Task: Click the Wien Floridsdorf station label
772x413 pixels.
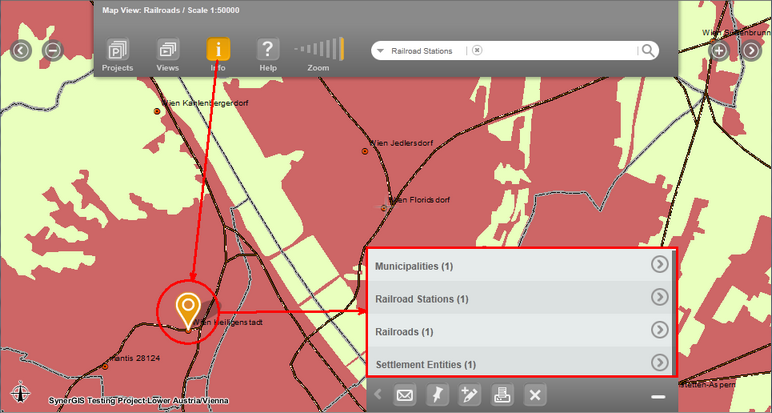Action: click(419, 200)
